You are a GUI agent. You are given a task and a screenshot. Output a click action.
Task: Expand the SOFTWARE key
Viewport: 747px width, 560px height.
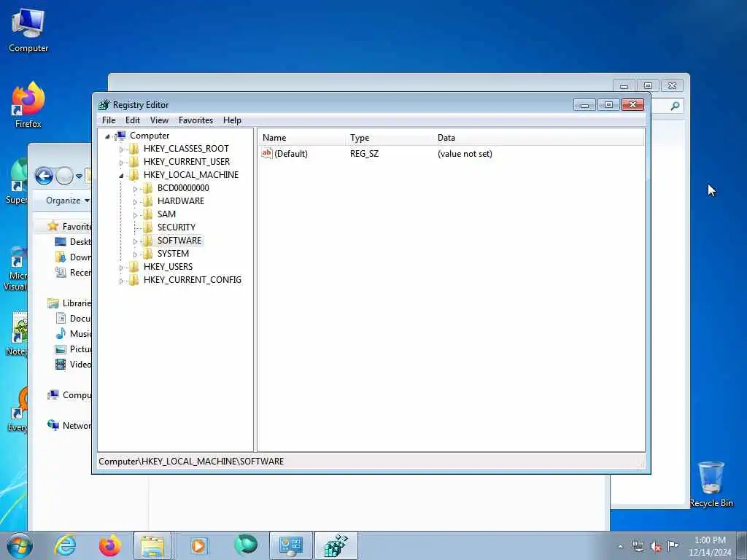click(135, 241)
